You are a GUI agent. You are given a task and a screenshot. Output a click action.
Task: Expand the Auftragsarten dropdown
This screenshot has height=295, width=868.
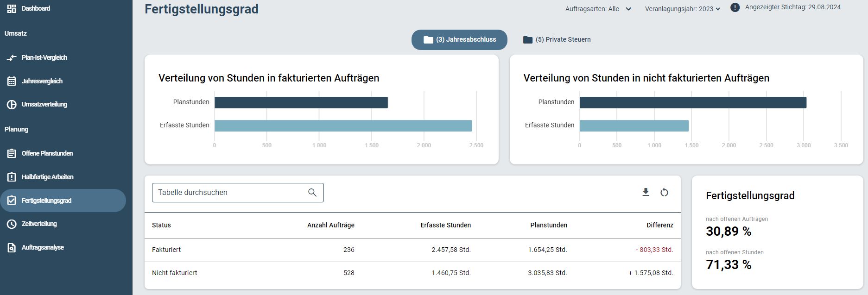click(x=598, y=9)
